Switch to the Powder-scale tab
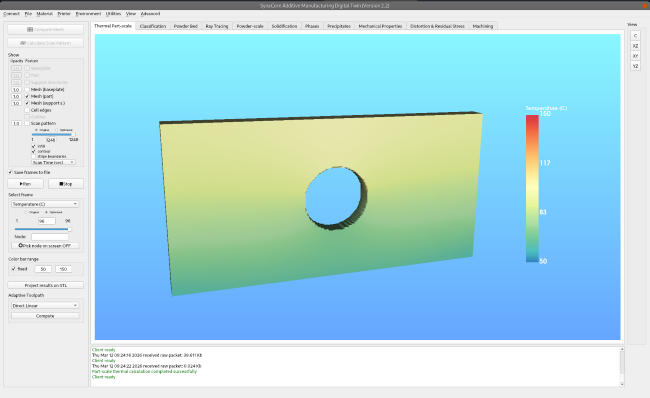The width and height of the screenshot is (650, 398). point(250,26)
